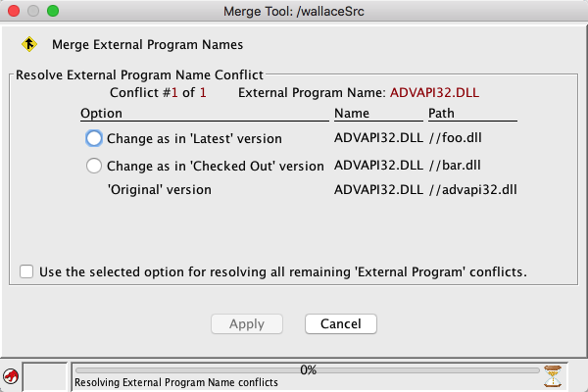
Task: Maximize the Merge Tool window
Action: 53,12
